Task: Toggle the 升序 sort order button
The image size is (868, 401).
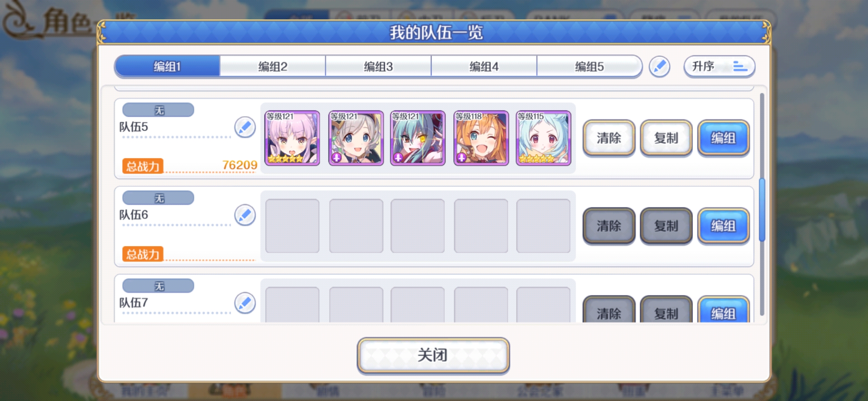Action: (719, 67)
